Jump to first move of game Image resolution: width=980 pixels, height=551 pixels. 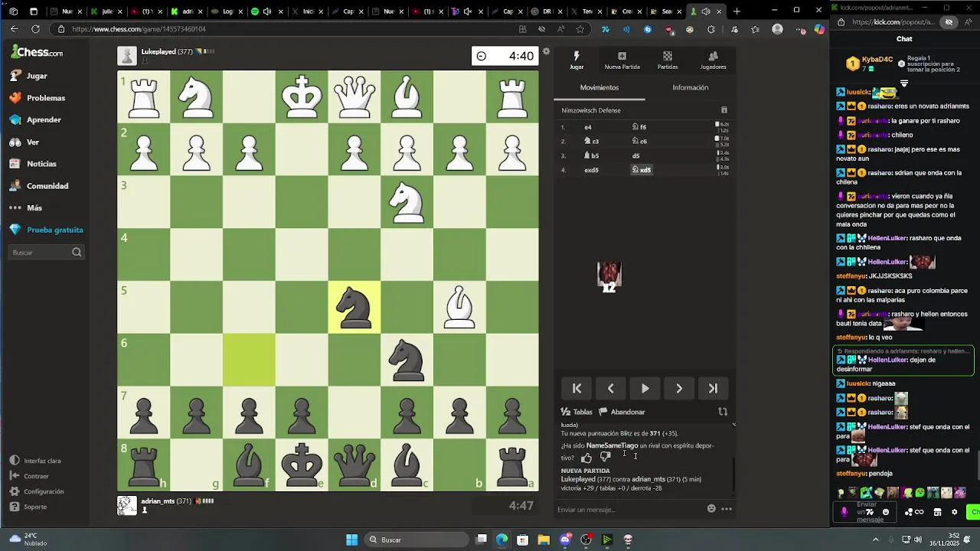[577, 389]
